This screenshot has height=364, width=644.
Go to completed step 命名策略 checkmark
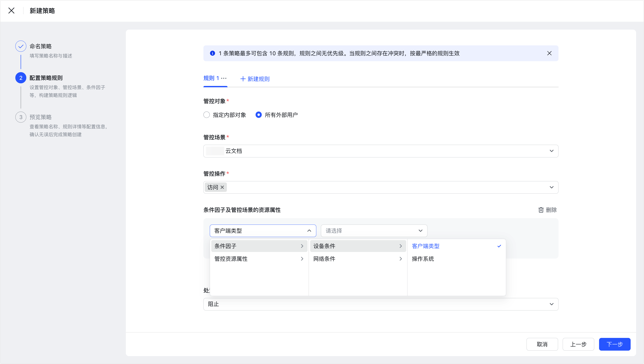[x=21, y=46]
